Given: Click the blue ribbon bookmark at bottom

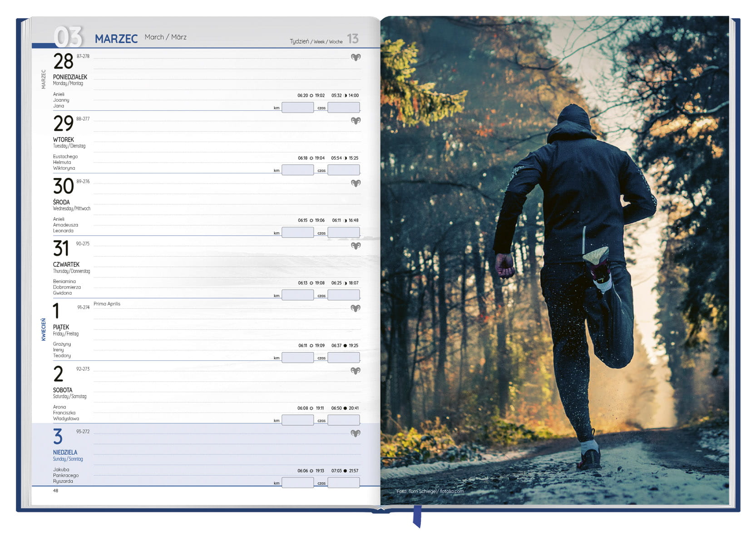Looking at the screenshot, I should [417, 516].
